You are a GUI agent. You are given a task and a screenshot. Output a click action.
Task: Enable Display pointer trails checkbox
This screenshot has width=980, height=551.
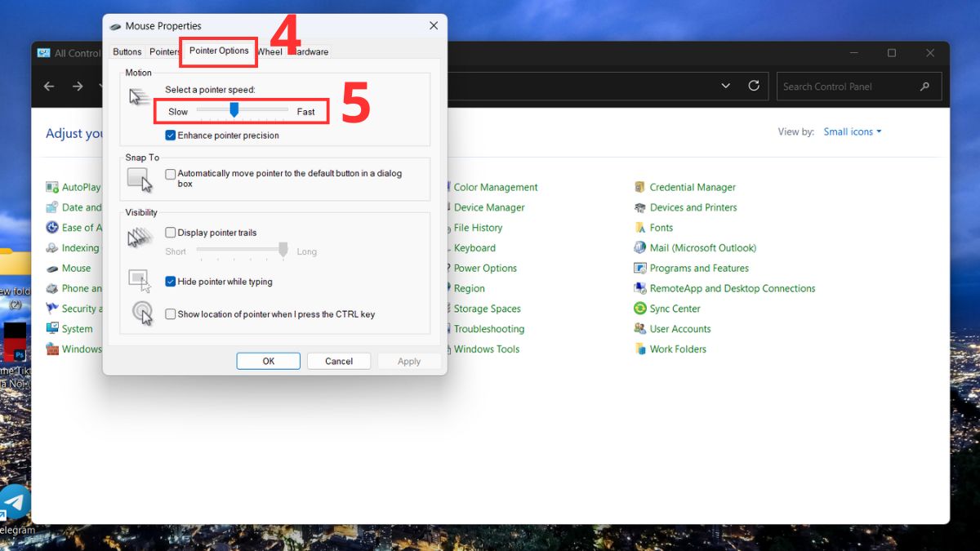171,233
